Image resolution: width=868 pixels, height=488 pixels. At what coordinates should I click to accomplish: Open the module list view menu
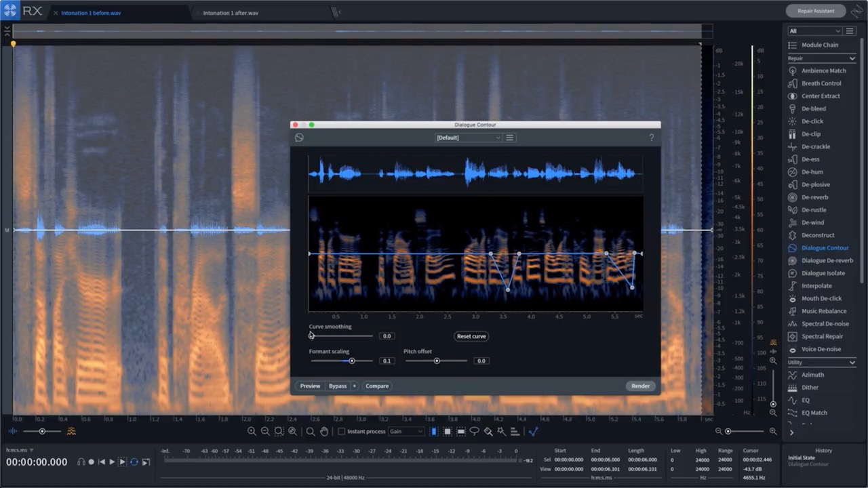850,31
